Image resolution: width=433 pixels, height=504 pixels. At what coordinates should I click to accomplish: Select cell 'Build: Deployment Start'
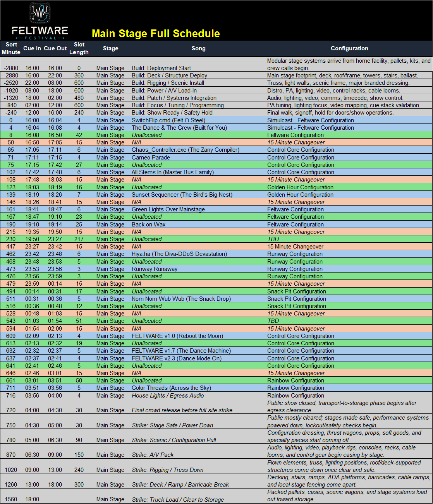click(161, 68)
